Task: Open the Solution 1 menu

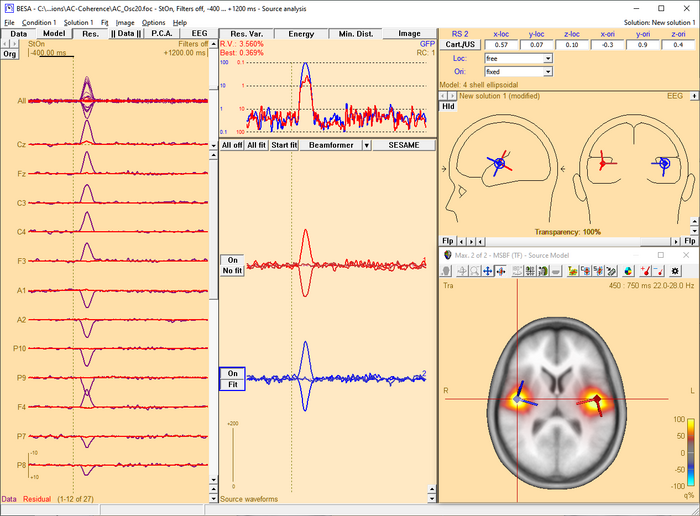Action: tap(78, 22)
